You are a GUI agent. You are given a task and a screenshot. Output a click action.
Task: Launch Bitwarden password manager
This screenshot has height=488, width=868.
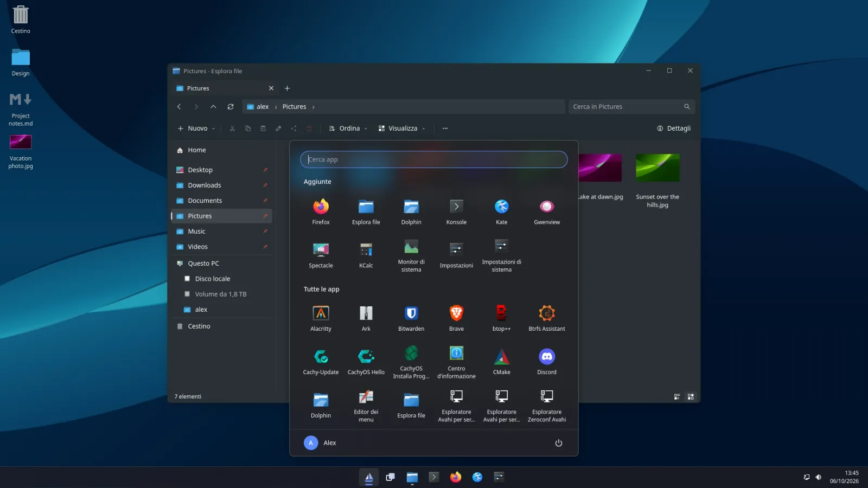[x=411, y=318]
